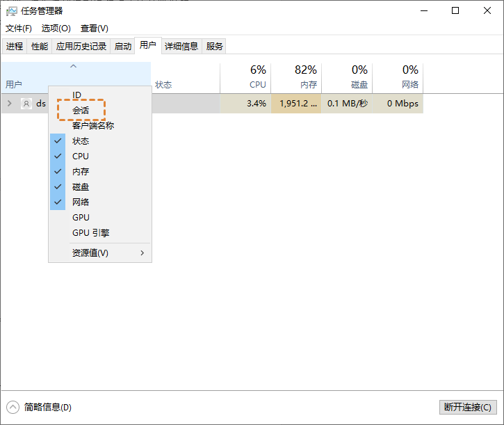
Task: Uncheck the CPU column option
Action: point(100,156)
